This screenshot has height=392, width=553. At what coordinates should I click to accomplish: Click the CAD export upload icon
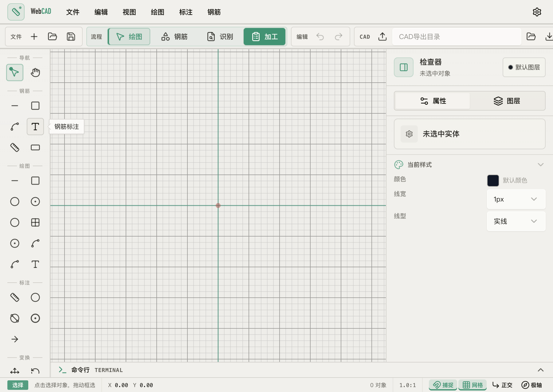(382, 37)
